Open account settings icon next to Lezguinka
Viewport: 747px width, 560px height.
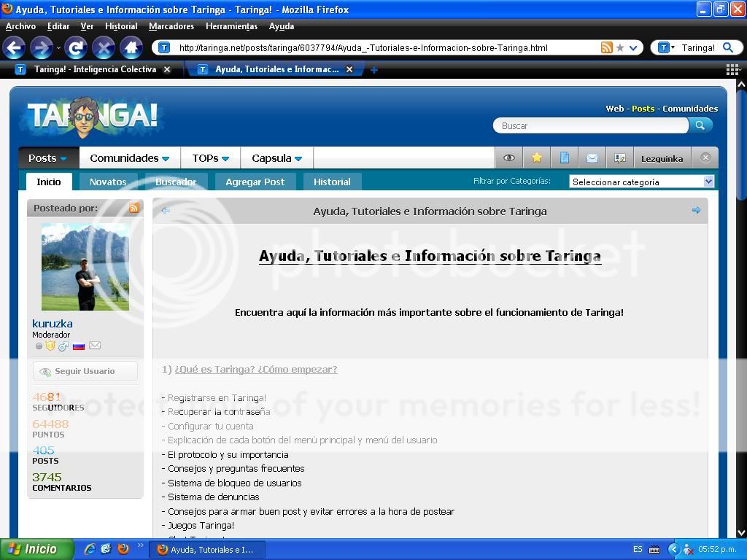pos(620,158)
